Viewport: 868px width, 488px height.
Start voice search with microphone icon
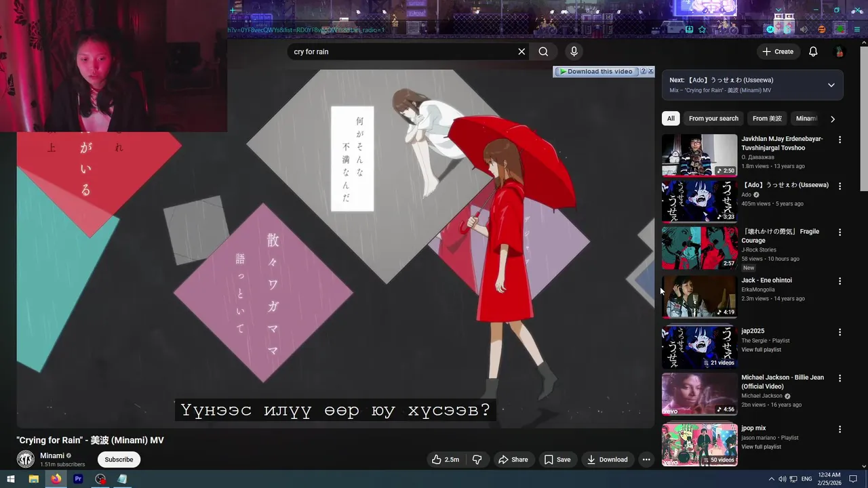click(574, 52)
